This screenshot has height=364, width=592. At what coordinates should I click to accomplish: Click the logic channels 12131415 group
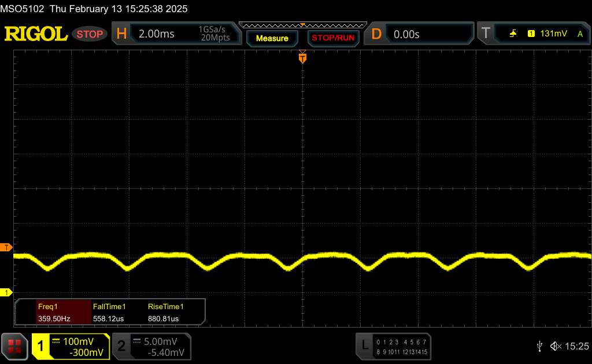point(415,352)
